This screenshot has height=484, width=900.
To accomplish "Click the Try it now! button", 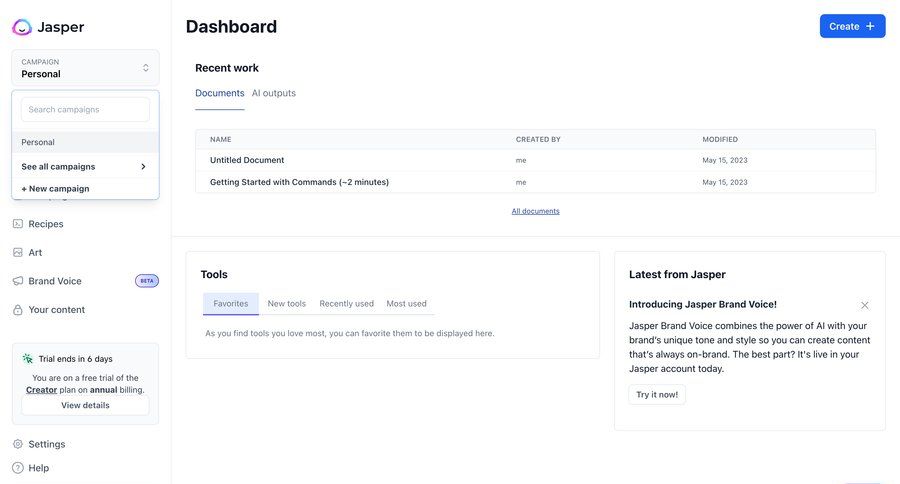I will pos(657,394).
